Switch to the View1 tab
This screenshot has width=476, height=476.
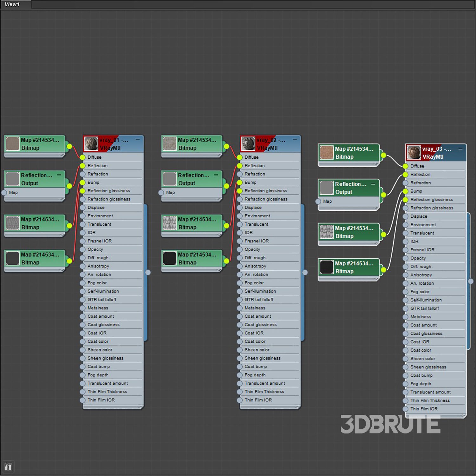tap(12, 4)
